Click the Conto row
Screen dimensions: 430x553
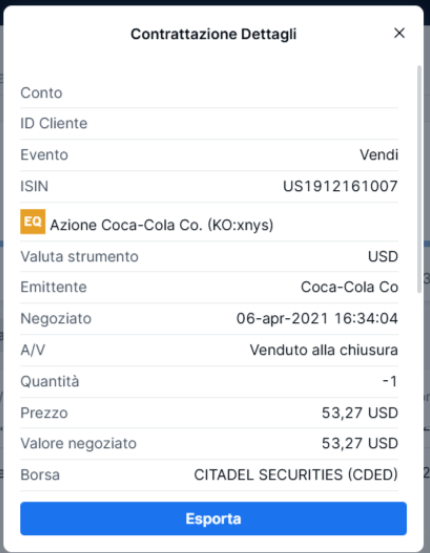209,93
